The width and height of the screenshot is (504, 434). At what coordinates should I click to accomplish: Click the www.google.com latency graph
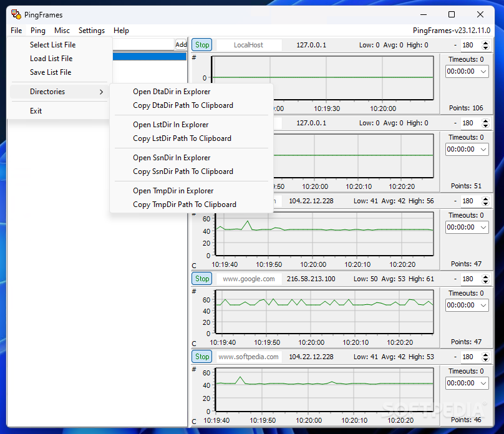324,312
